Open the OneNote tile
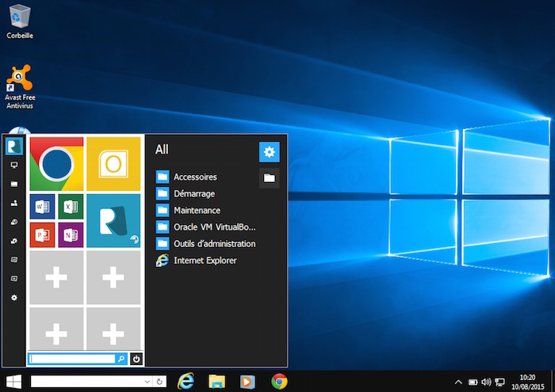Screen dimensions: 555x392 tap(71, 234)
